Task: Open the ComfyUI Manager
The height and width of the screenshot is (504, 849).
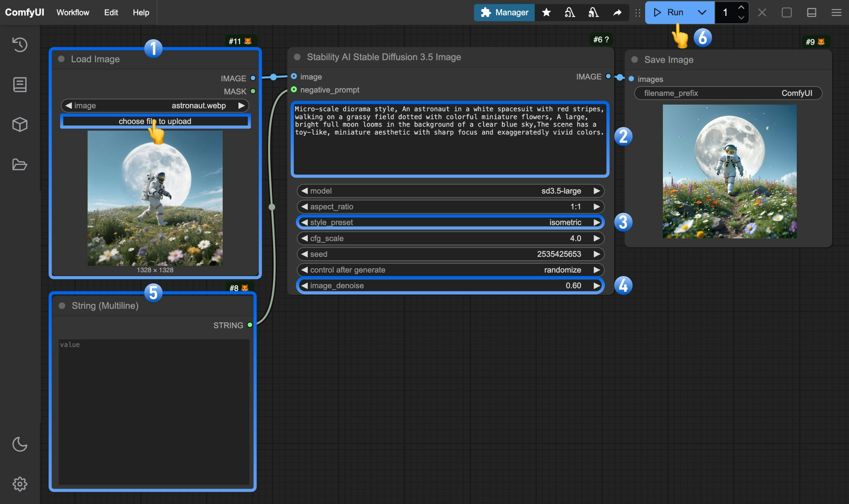Action: coord(504,13)
